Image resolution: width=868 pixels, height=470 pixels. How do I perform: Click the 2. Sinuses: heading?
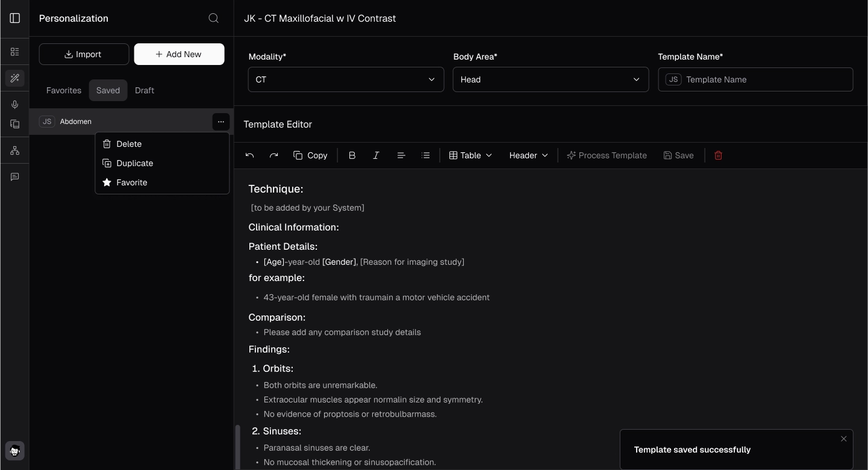click(276, 431)
